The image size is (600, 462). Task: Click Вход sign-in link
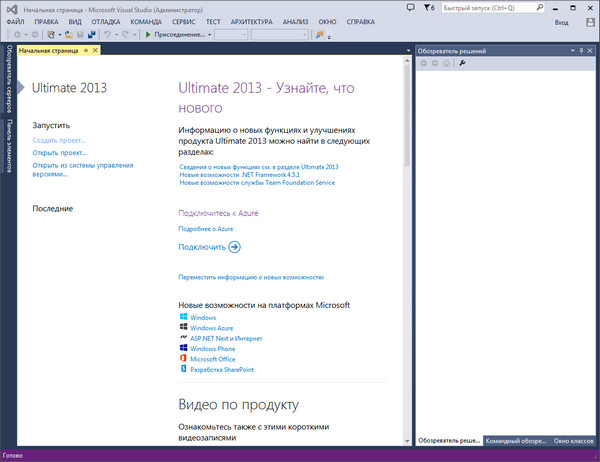pos(562,23)
